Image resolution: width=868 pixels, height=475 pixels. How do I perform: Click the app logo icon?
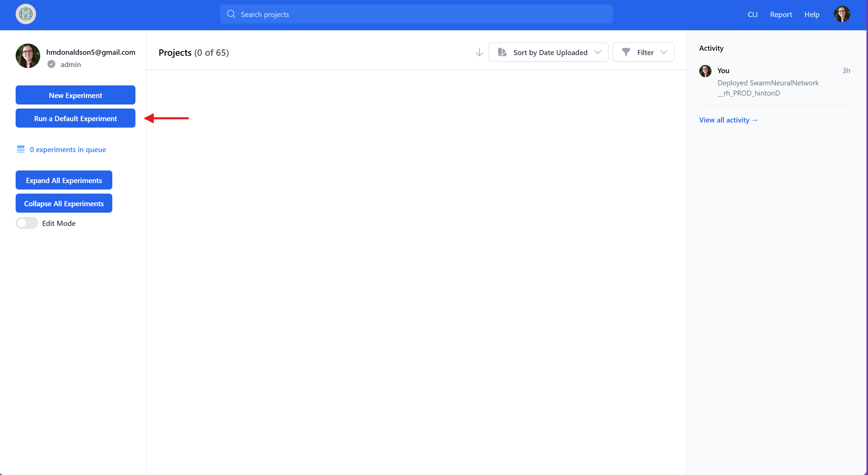click(26, 14)
